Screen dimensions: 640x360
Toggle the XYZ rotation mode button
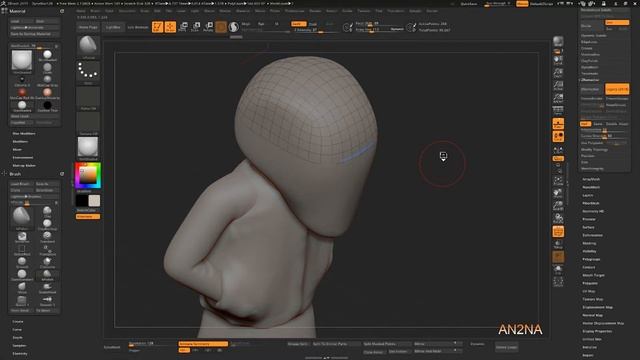pos(558,158)
